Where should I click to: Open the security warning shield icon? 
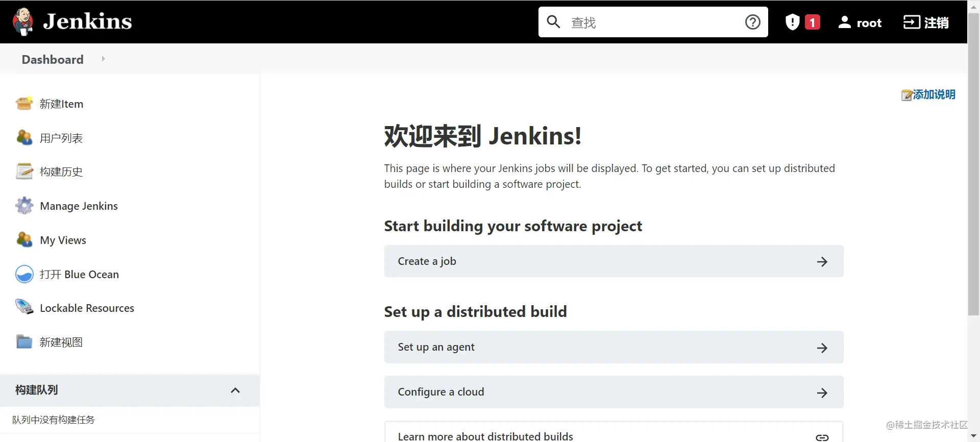[x=792, y=22]
